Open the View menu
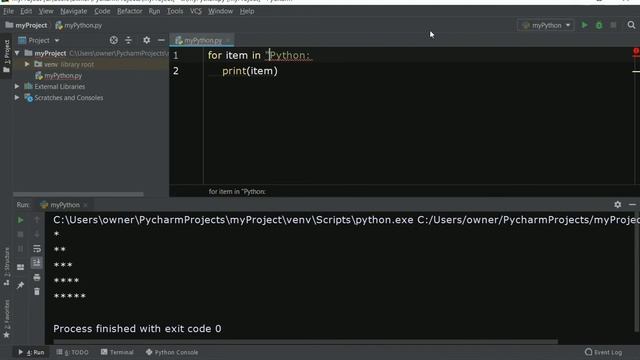 pos(46,11)
